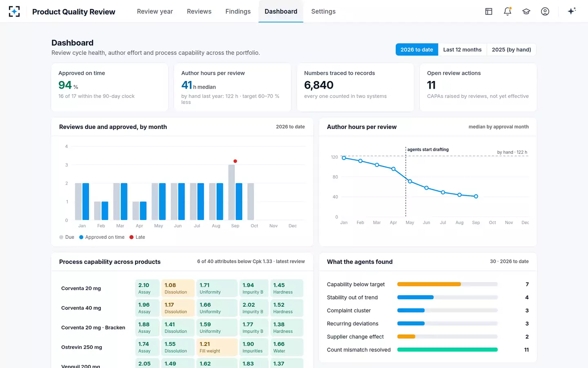The width and height of the screenshot is (588, 368).
Task: Open the layout panel icon in header
Action: pos(489,11)
